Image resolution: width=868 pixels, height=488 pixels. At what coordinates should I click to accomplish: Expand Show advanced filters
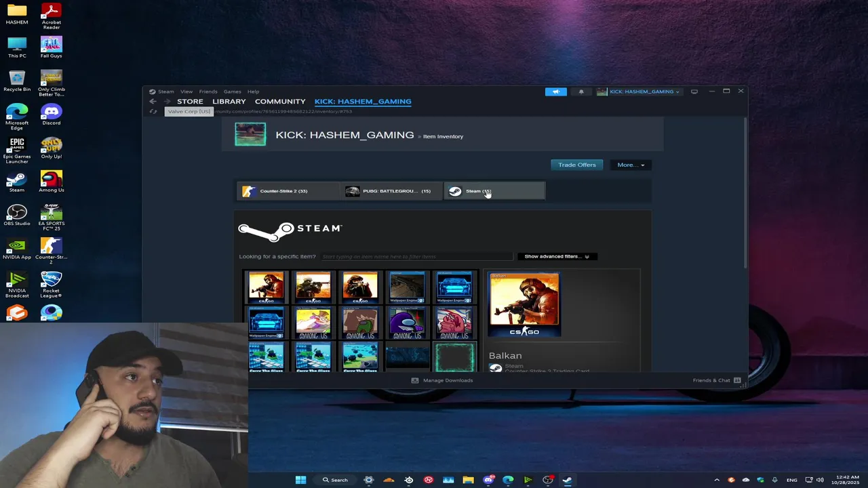point(557,256)
